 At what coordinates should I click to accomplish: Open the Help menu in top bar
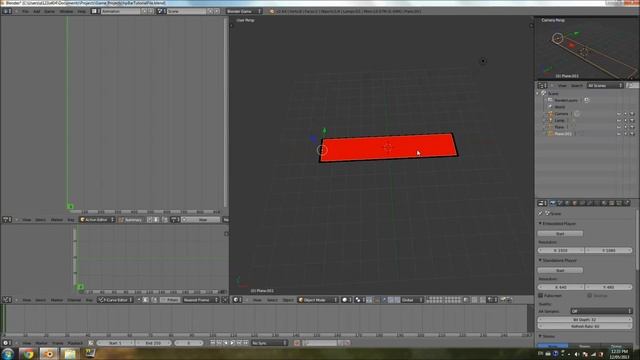tap(82, 11)
